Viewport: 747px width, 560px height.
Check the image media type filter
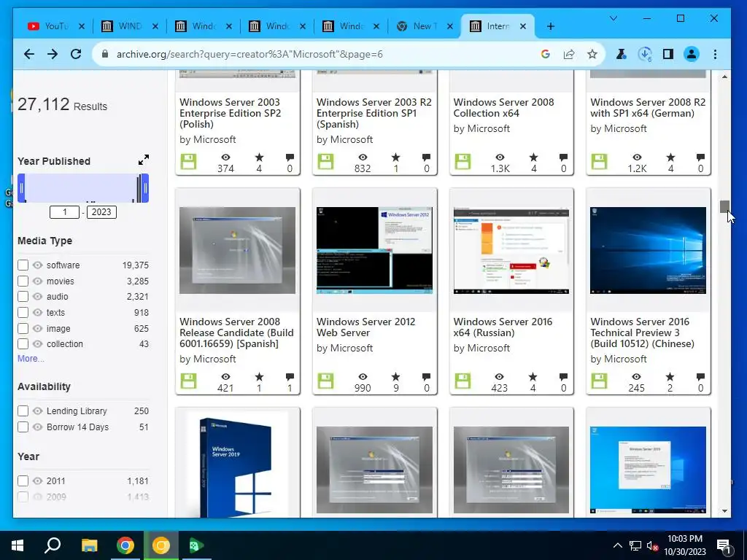(x=23, y=328)
